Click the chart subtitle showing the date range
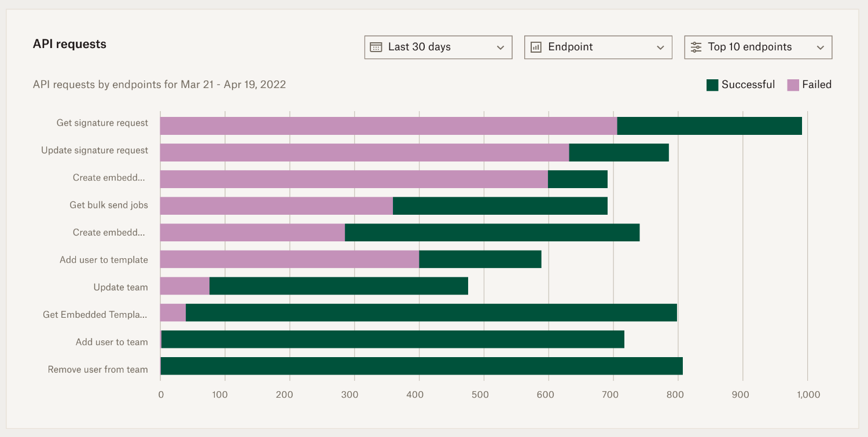The image size is (868, 437). pos(159,85)
